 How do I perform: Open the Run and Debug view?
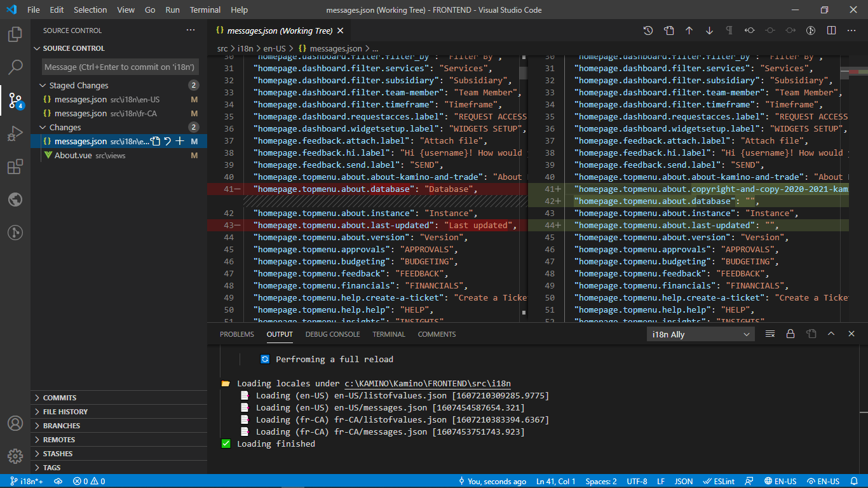tap(15, 133)
